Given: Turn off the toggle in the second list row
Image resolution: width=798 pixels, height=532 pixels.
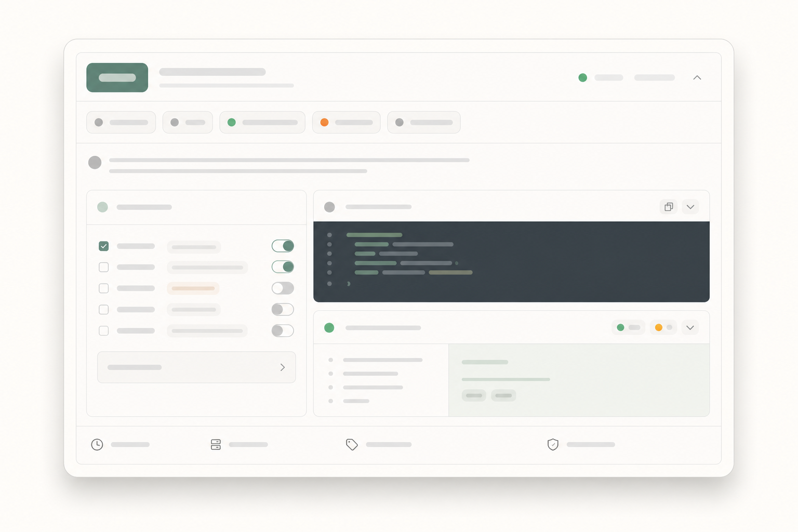Looking at the screenshot, I should [x=283, y=267].
